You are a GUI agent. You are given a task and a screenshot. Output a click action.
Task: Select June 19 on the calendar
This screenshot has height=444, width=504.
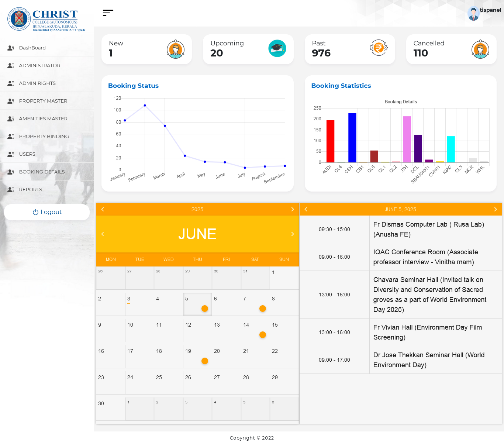tap(197, 355)
